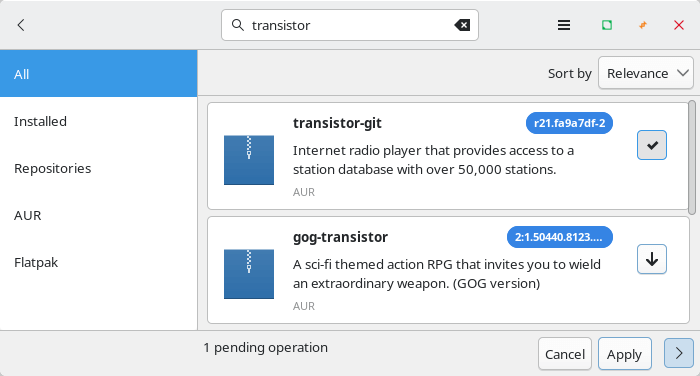Select the Installed category
Viewport: 700px width, 376px height.
point(99,121)
